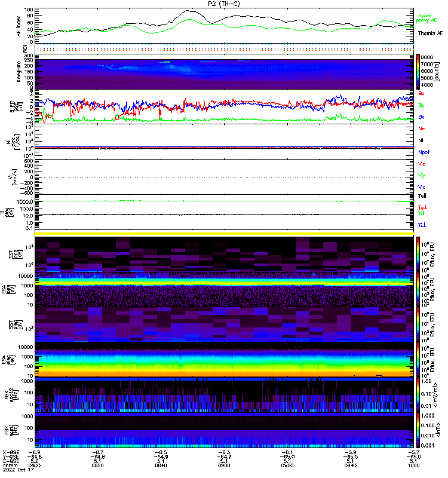Click the FBK scm1 spectrogram panel

(225, 430)
